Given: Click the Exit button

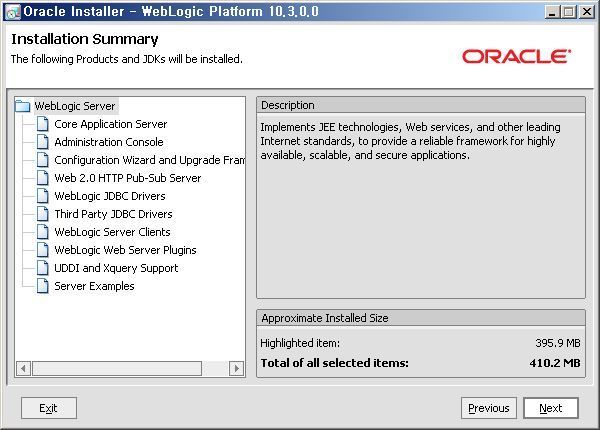Looking at the screenshot, I should tap(49, 408).
